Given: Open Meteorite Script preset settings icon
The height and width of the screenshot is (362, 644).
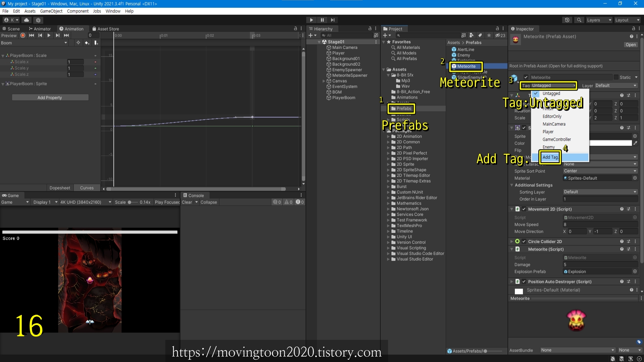Looking at the screenshot, I should [629, 249].
